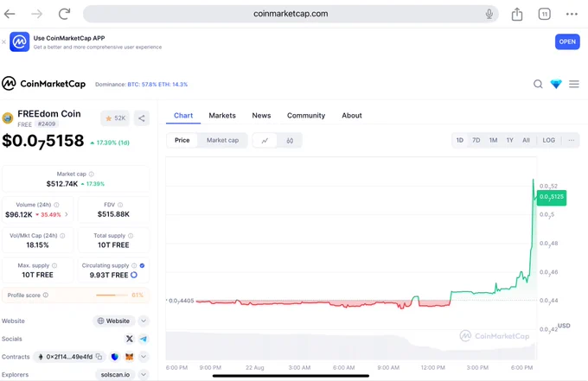Go back with the browser back arrow

10,14
